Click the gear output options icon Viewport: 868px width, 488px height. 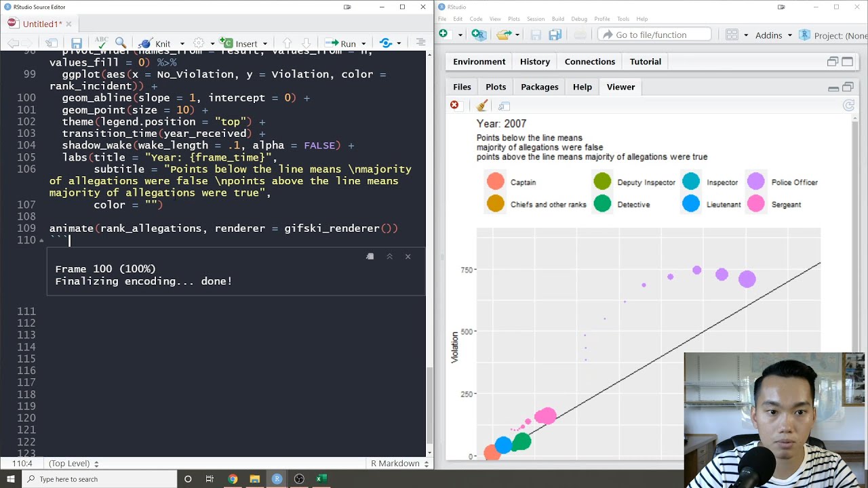coord(199,43)
